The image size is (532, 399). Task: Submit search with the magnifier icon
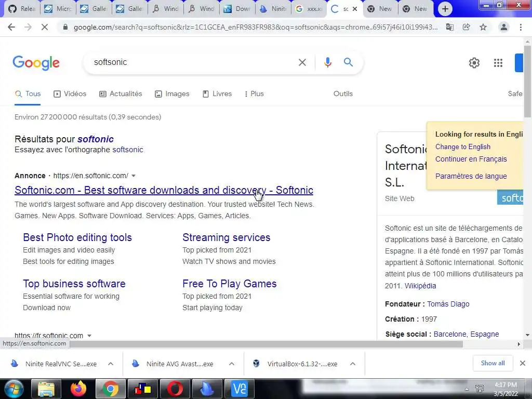348,62
